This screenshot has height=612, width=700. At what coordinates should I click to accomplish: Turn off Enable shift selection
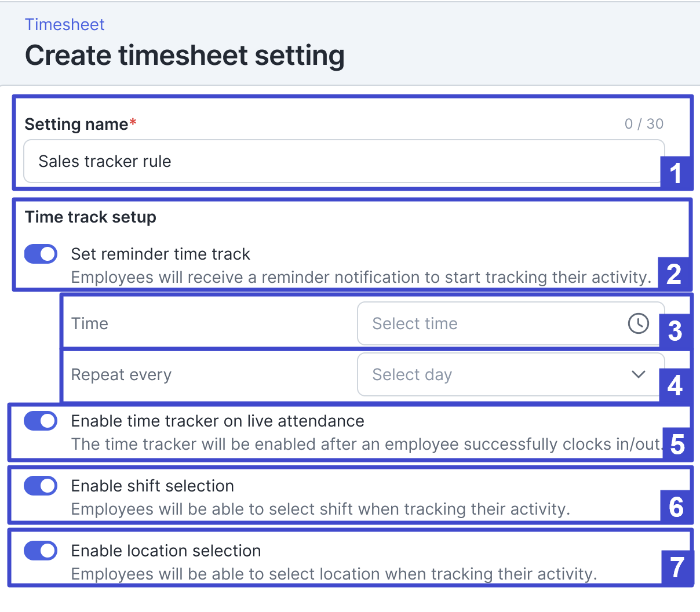coord(41,486)
